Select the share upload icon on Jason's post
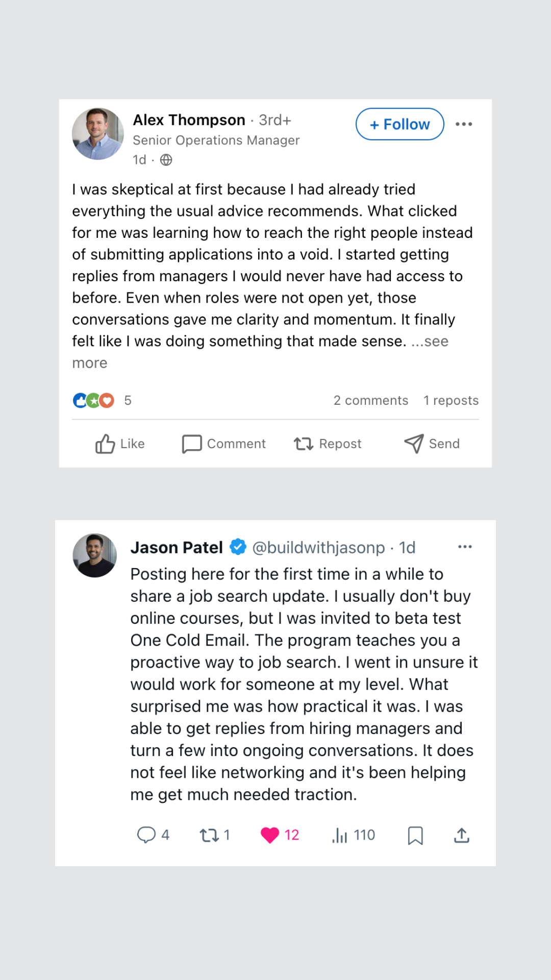 (x=461, y=835)
